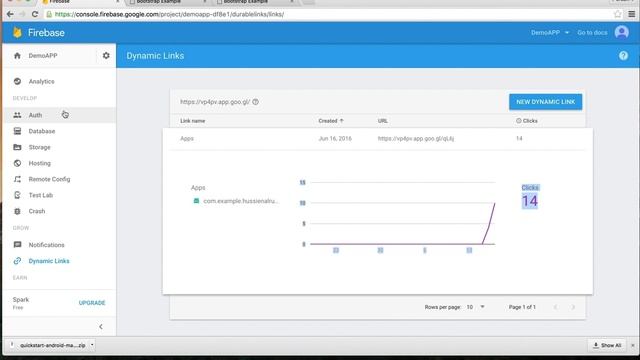
Task: Bookmark page with star icon
Action: coord(618,14)
